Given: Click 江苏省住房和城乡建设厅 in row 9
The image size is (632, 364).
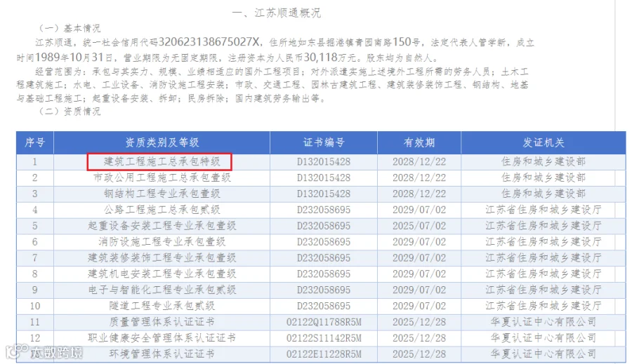Looking at the screenshot, I should [x=544, y=290].
